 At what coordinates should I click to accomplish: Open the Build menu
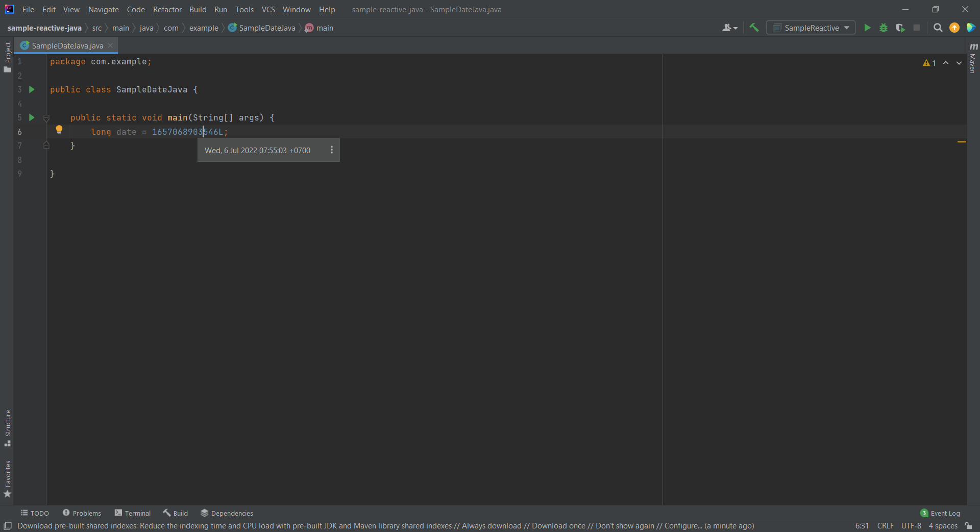[x=198, y=9]
